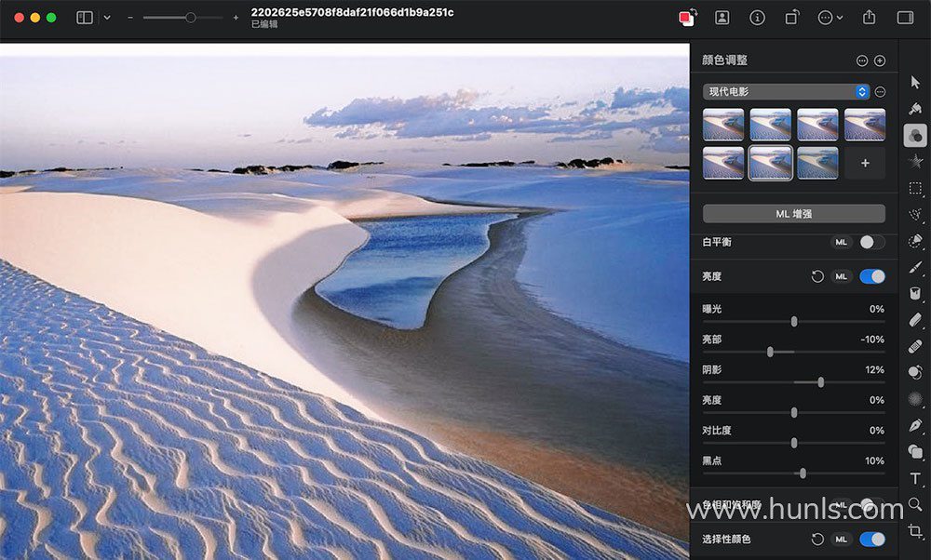
Task: Select the last preset in the top row
Action: tap(865, 125)
